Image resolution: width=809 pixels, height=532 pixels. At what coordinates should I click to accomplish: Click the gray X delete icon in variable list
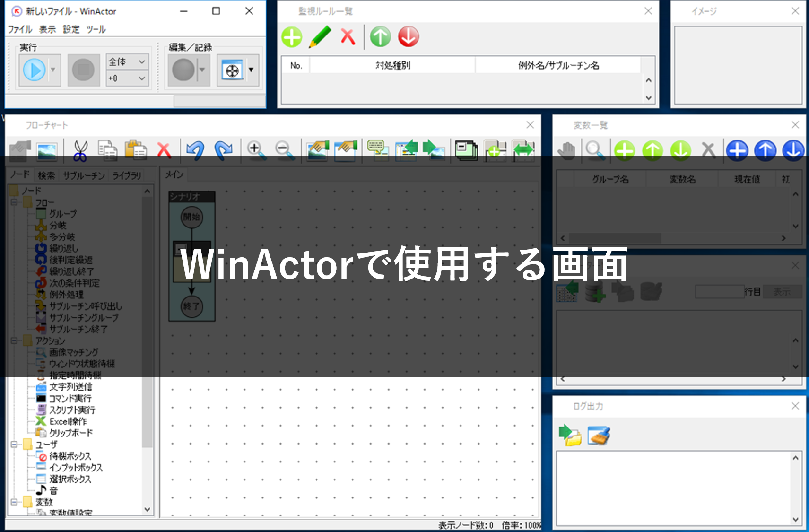coord(708,150)
